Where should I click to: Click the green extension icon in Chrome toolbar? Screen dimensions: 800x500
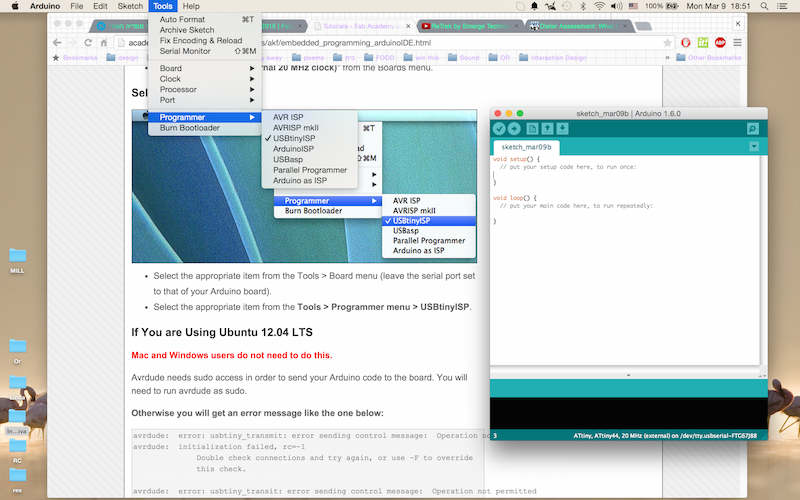703,43
